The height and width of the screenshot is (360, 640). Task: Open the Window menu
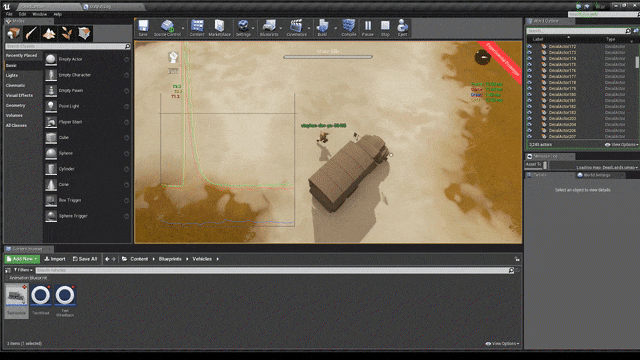40,14
